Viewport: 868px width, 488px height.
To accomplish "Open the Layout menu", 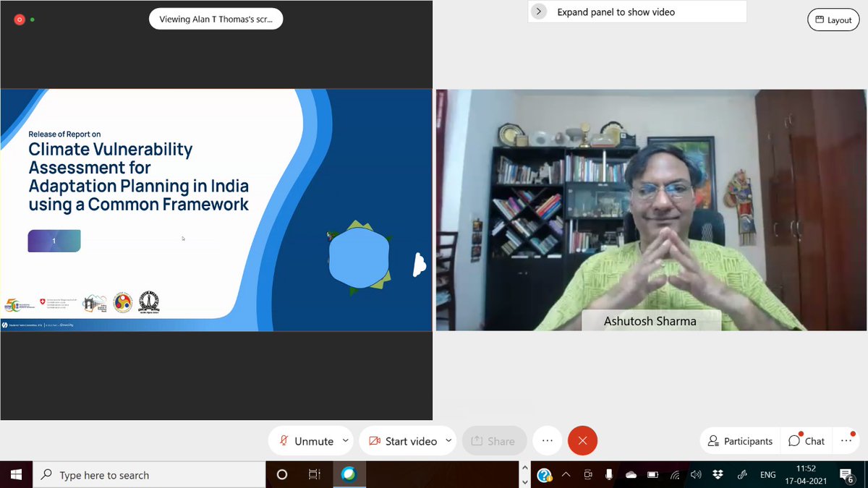I will (x=833, y=20).
